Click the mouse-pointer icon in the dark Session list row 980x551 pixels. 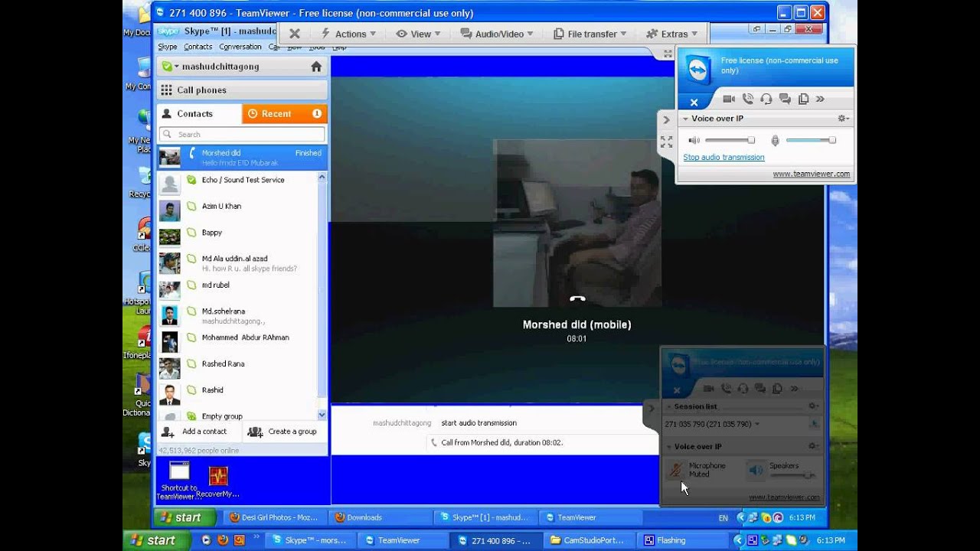coord(813,424)
